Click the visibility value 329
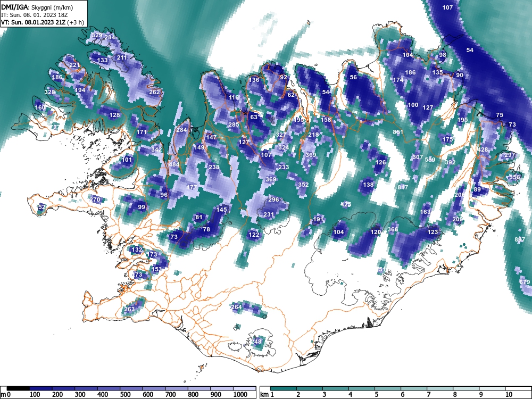This screenshot has width=532, height=399. click(97, 35)
